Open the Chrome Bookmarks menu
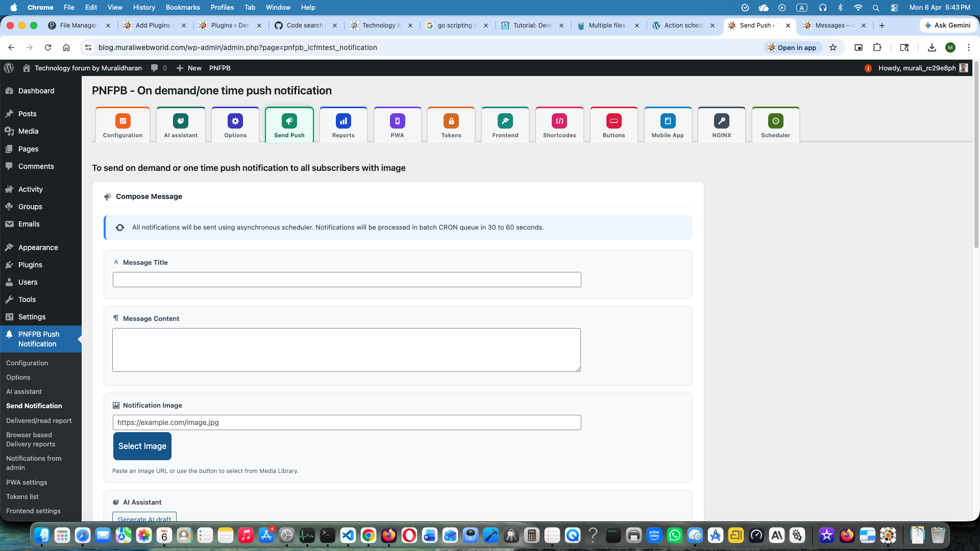The image size is (980, 551). pyautogui.click(x=182, y=7)
